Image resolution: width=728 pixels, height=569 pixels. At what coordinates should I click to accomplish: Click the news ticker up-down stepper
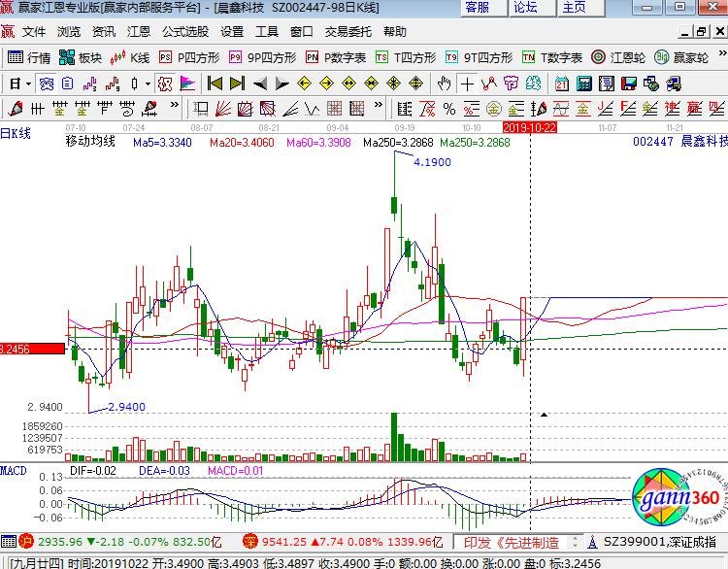(576, 542)
